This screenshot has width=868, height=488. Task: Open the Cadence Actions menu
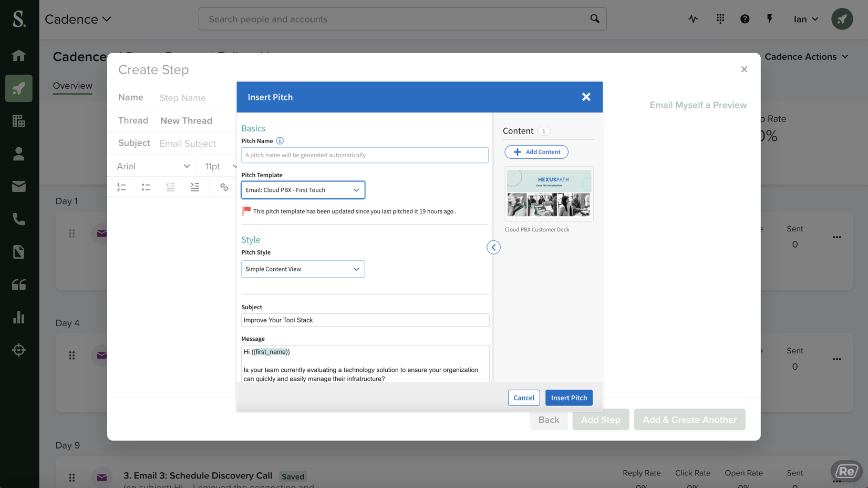[806, 57]
